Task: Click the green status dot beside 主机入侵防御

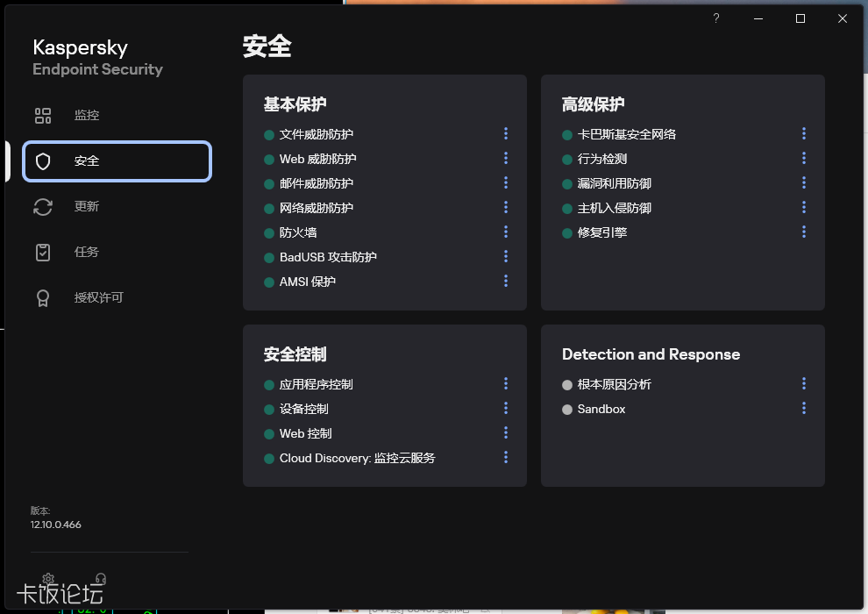Action: tap(567, 209)
